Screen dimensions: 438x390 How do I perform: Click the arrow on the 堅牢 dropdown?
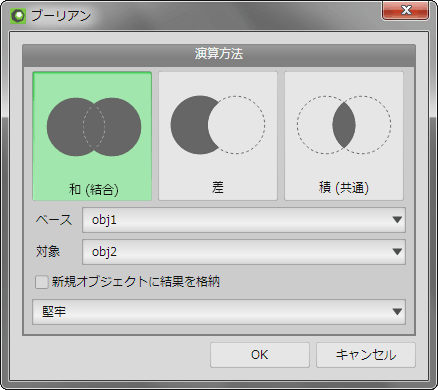397,312
